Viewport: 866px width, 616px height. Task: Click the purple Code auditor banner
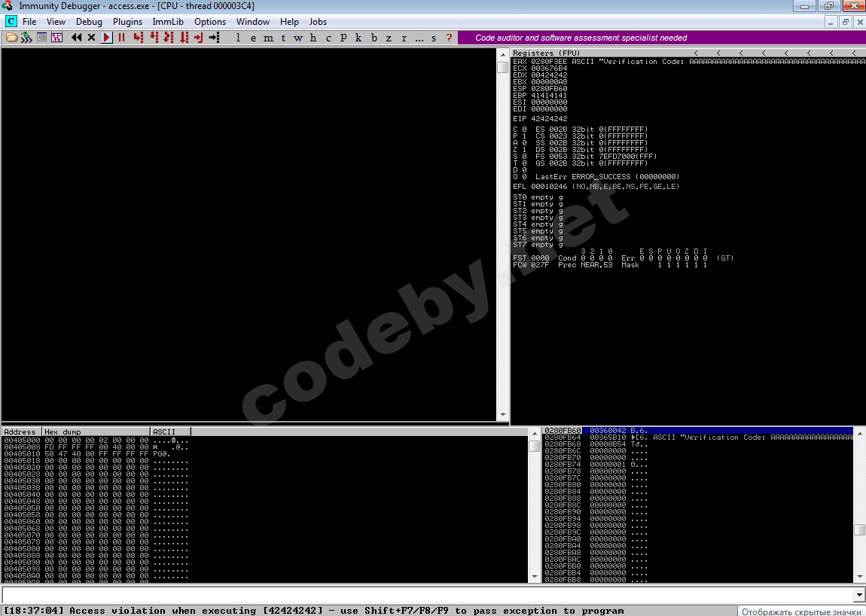tap(662, 38)
